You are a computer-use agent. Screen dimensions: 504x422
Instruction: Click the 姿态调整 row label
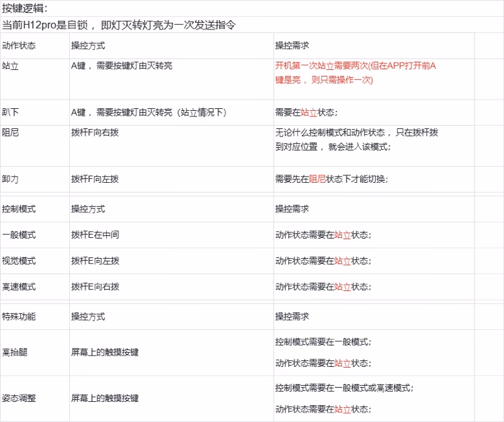tap(19, 398)
